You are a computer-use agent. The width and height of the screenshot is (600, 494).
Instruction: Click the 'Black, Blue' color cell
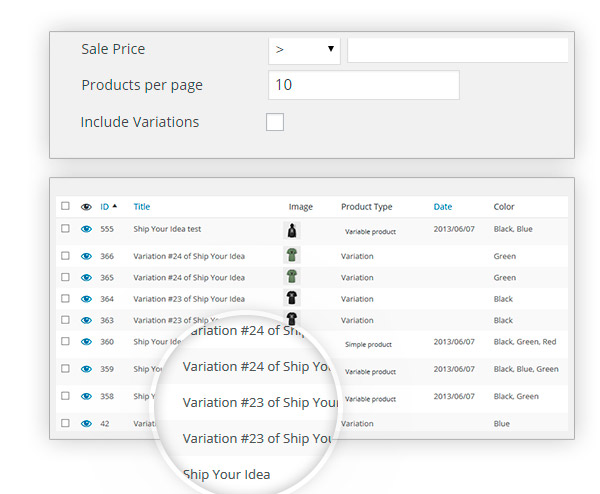click(x=513, y=229)
